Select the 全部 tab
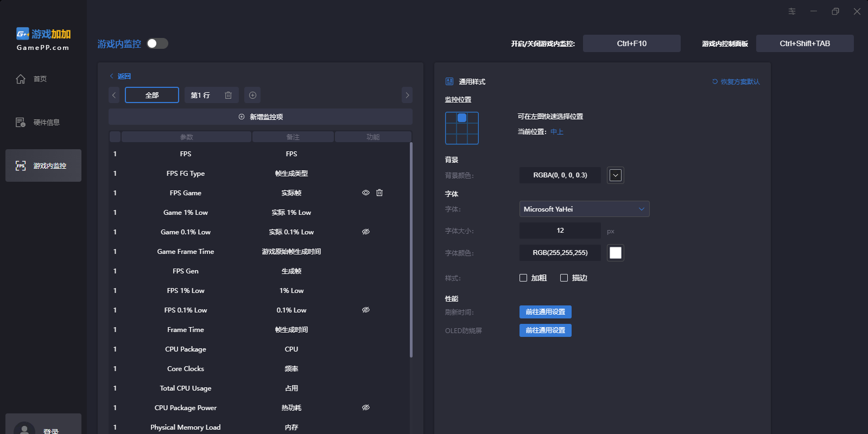Image resolution: width=868 pixels, height=434 pixels. 152,95
